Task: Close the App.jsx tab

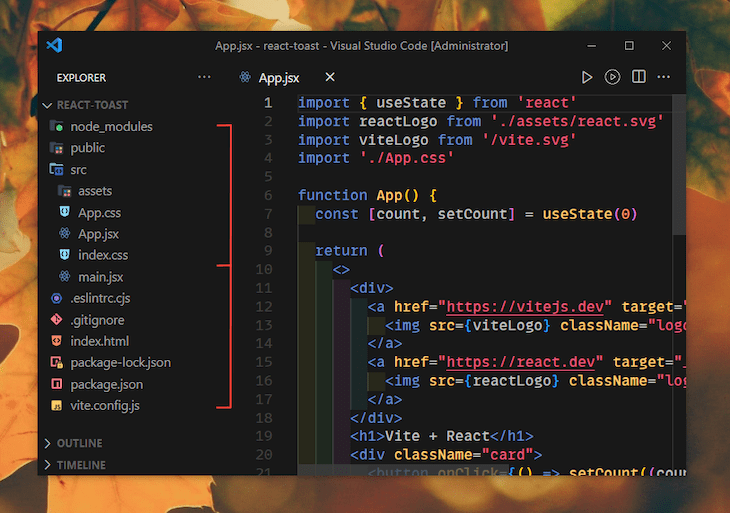Action: click(x=330, y=77)
